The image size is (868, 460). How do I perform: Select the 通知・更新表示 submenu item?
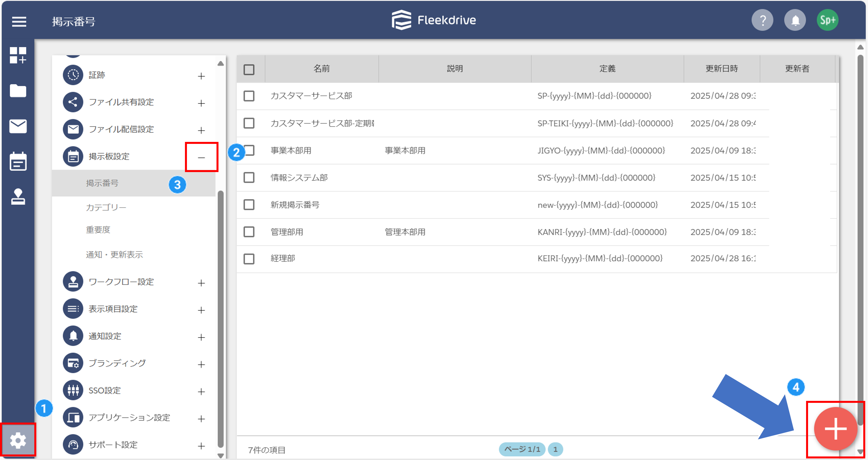[114, 255]
